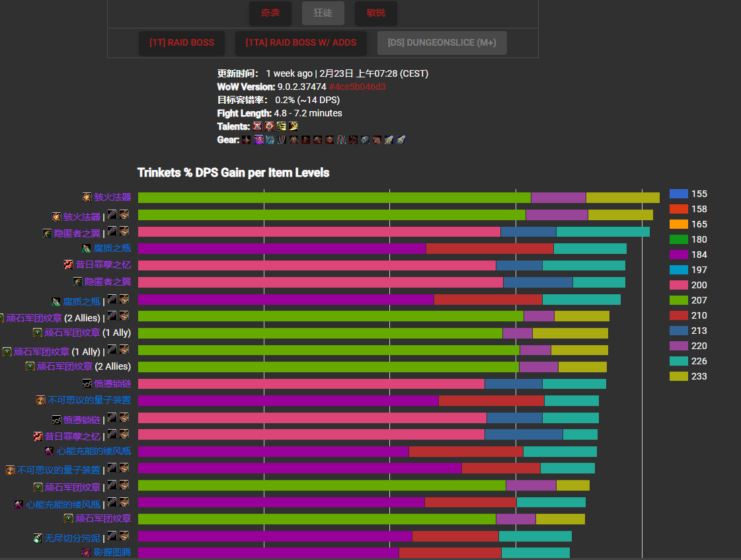Select the 狂徒 spec tab
The width and height of the screenshot is (741, 560).
pyautogui.click(x=323, y=13)
